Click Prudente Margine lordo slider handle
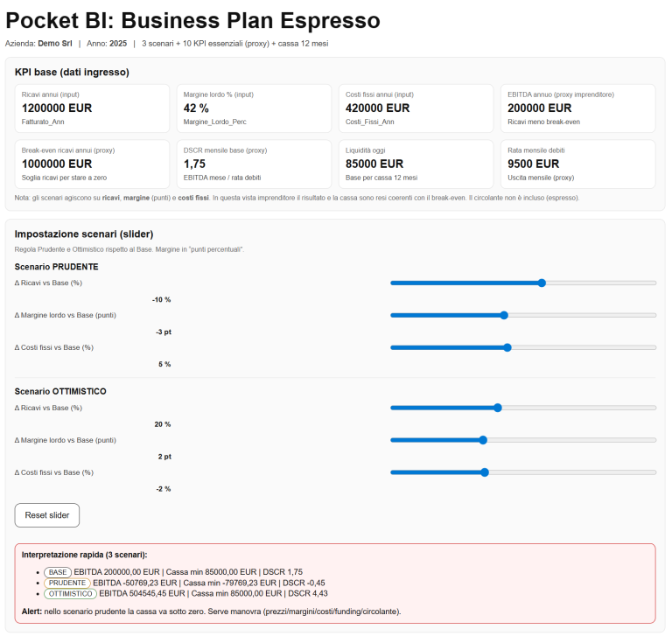672x636 pixels. [x=504, y=315]
